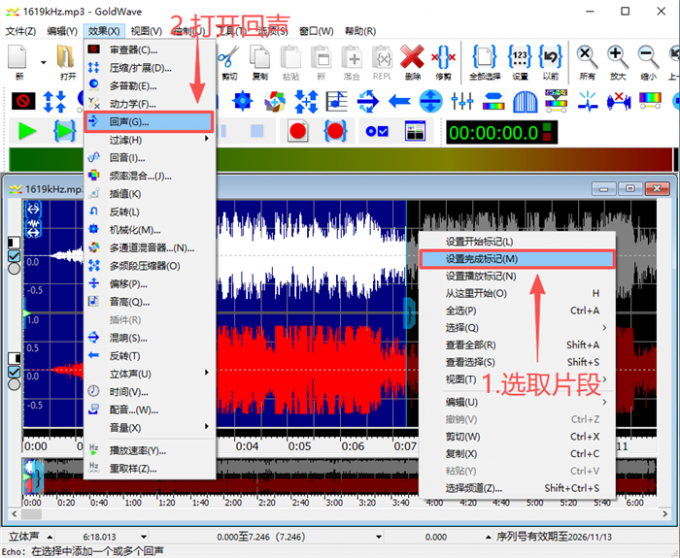Open the Edit (Y) menu
680x558 pixels.
point(62,31)
